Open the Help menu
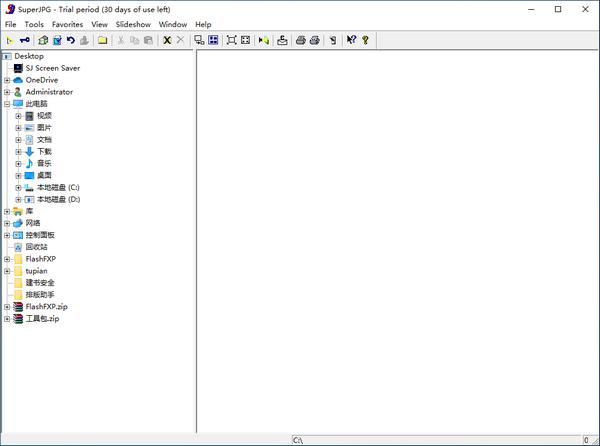The image size is (600, 446). [203, 24]
